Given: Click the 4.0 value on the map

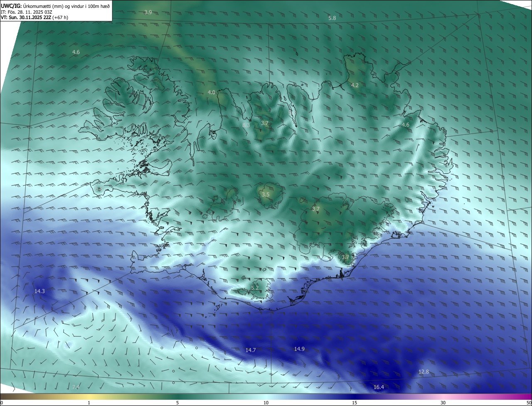Looking at the screenshot, I should [212, 92].
